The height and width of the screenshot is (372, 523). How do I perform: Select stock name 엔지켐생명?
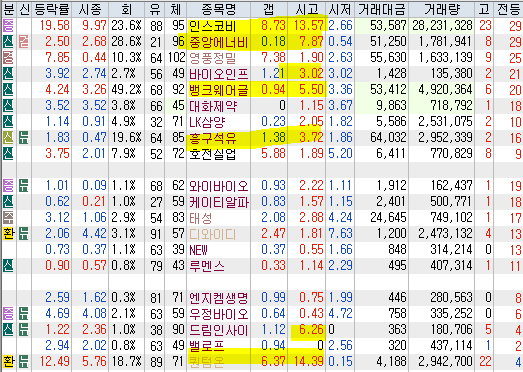point(218,298)
